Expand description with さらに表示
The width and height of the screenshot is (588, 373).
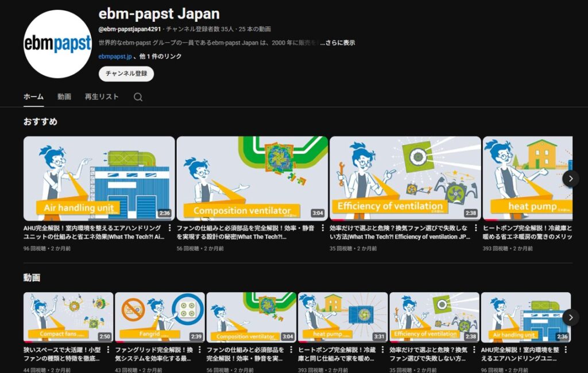point(341,42)
